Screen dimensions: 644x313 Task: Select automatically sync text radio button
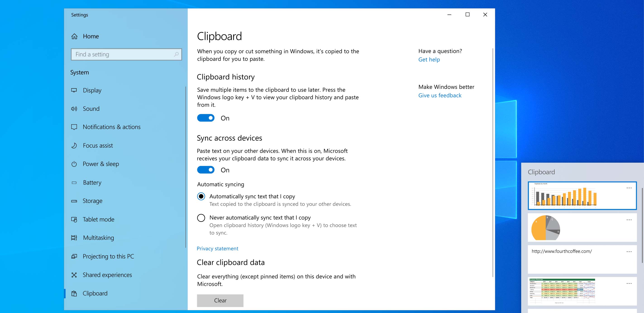(201, 197)
